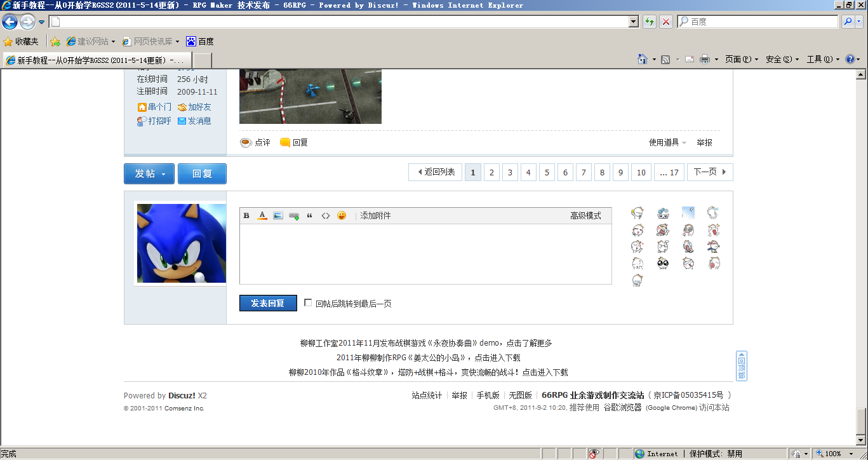Add a hyperlink with the link icon
868x460 pixels.
coord(294,216)
